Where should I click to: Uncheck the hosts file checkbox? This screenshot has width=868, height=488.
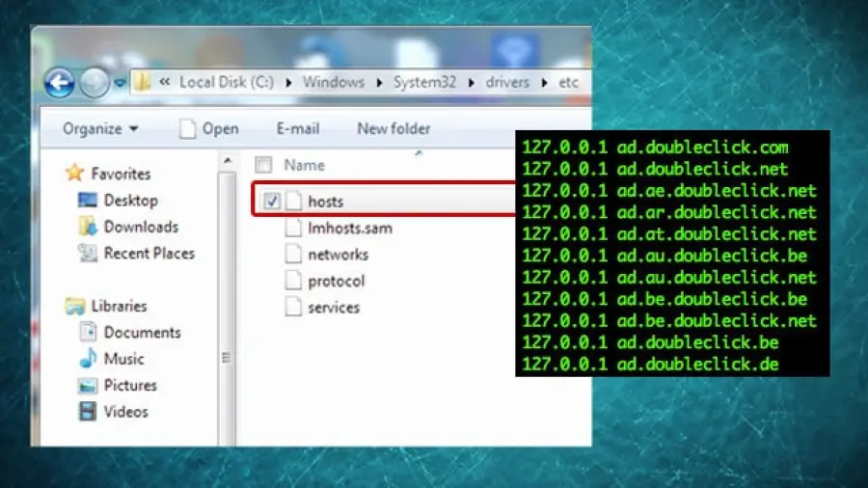[x=272, y=201]
